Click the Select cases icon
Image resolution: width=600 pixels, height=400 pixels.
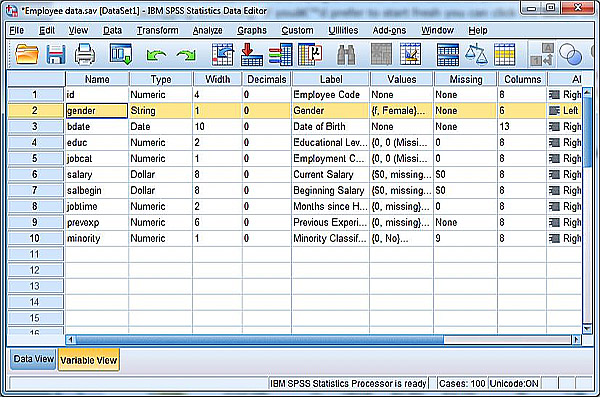point(504,54)
